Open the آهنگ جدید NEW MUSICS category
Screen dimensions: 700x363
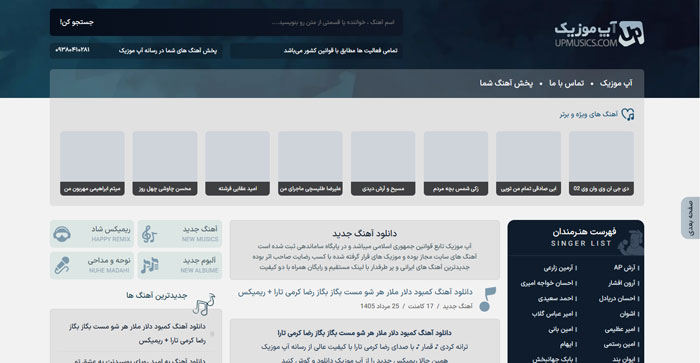click(180, 234)
